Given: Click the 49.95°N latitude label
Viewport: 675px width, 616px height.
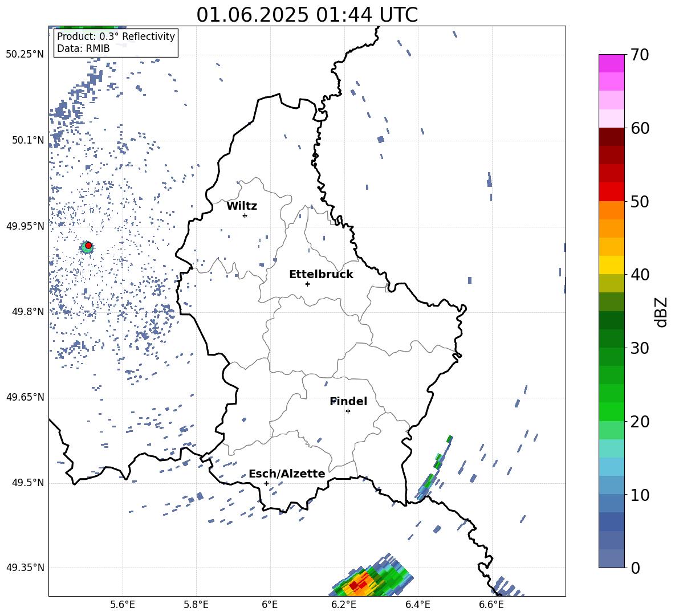Looking at the screenshot, I should (x=25, y=226).
